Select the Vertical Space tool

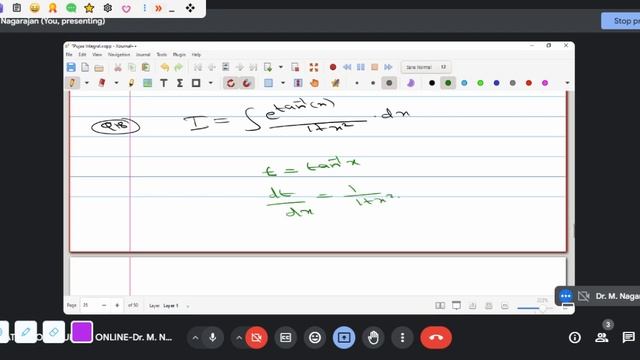[x=298, y=83]
